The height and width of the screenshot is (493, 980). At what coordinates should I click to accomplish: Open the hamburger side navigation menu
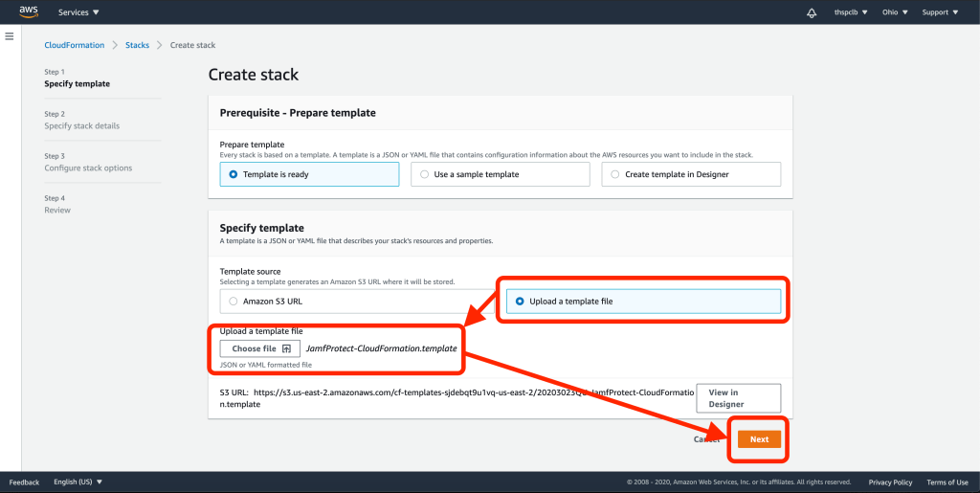click(10, 36)
